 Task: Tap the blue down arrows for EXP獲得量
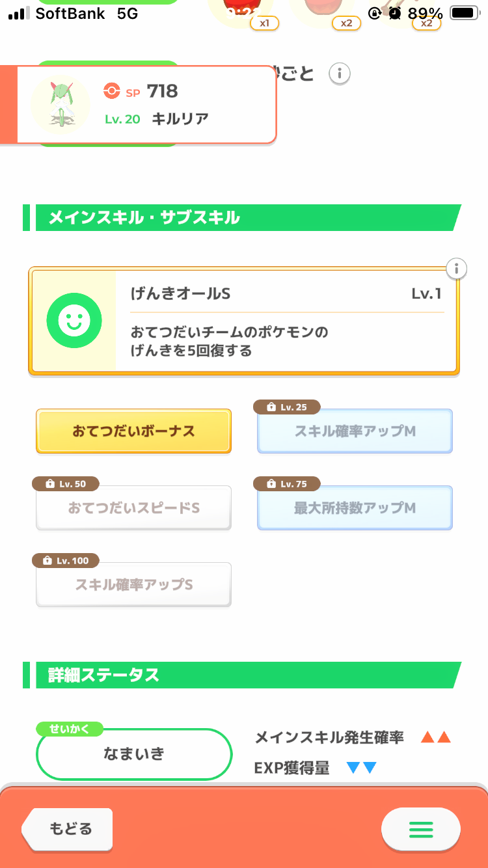click(x=362, y=768)
